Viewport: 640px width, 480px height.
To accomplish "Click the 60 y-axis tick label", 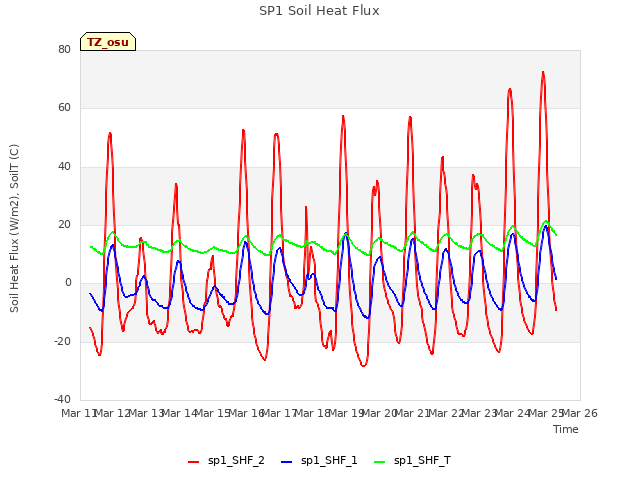I will 64,107.
